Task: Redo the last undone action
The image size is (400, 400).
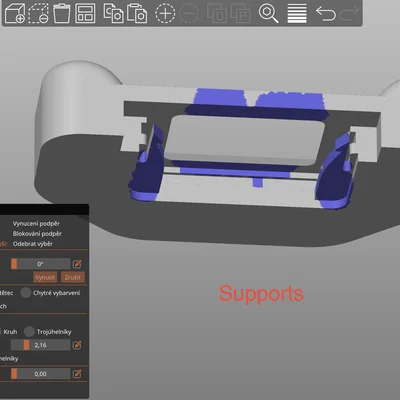Action: click(x=349, y=13)
